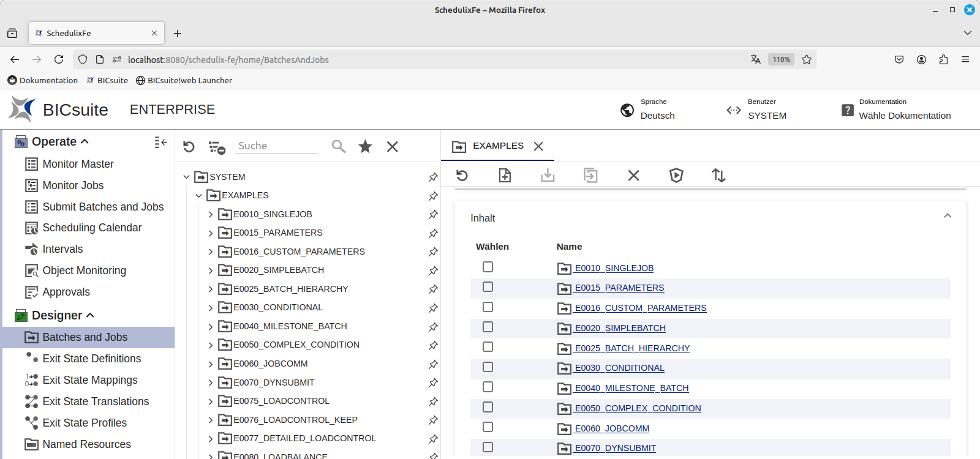Click the greyed download icon in EXAMPLES toolbar
Image resolution: width=980 pixels, height=459 pixels.
548,176
